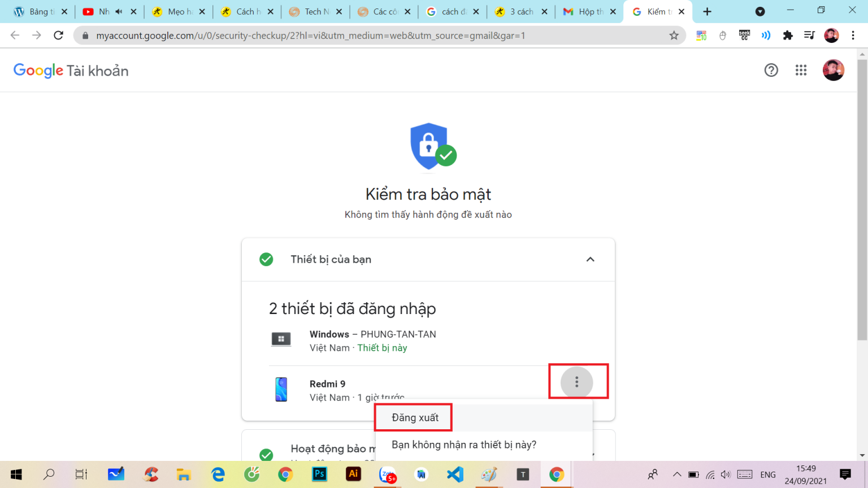Image resolution: width=868 pixels, height=488 pixels.
Task: Click the Google account profile avatar
Action: tap(833, 70)
